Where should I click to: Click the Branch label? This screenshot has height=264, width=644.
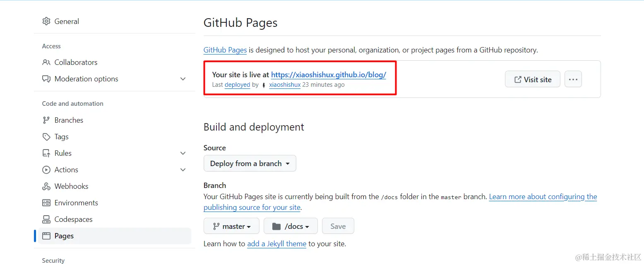tap(215, 186)
